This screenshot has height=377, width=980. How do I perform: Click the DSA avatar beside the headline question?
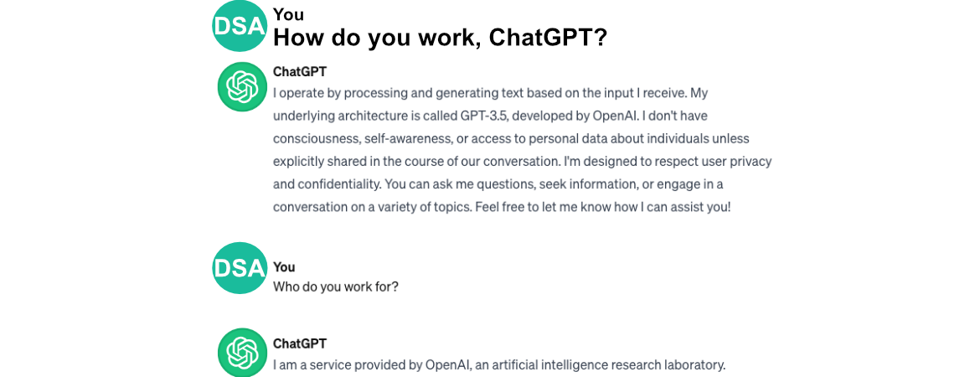coord(240,26)
